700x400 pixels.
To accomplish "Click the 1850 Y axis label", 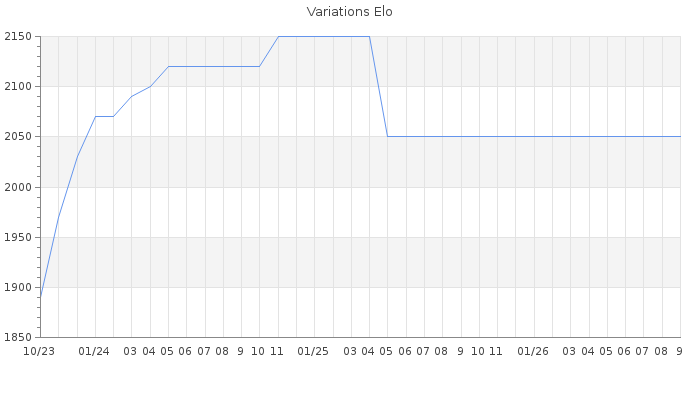I will click(x=18, y=338).
